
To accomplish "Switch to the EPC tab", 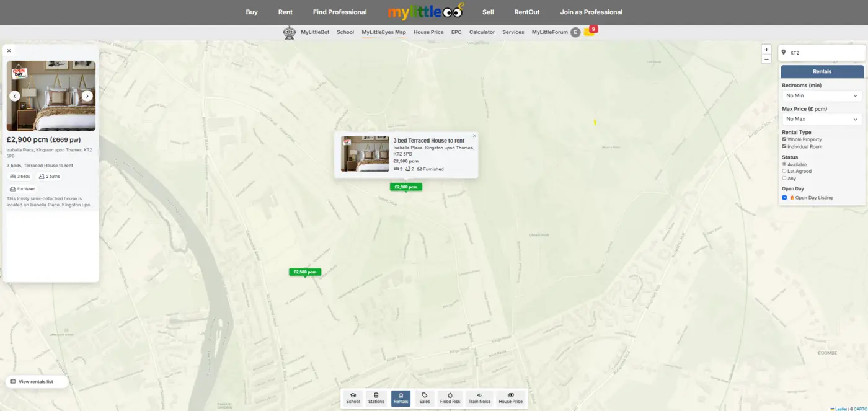I will coord(456,32).
